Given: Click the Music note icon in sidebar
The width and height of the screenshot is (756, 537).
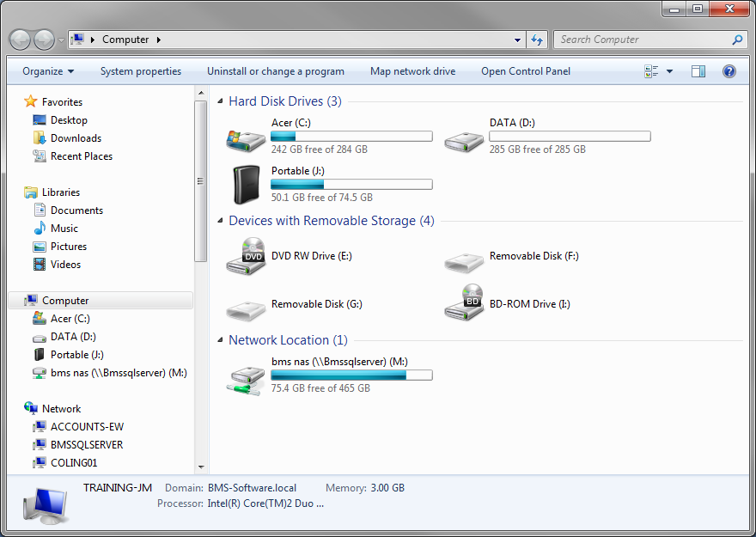Looking at the screenshot, I should click(40, 228).
